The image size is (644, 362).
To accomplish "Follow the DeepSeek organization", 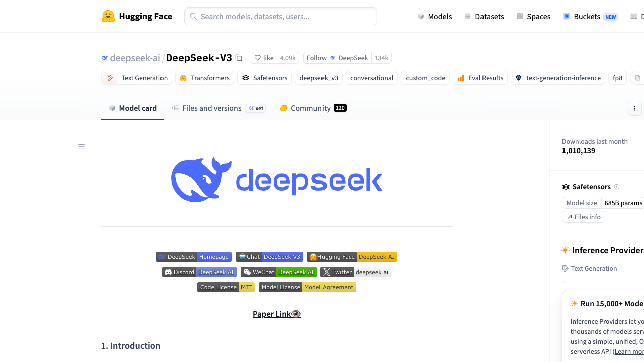I will click(x=338, y=58).
